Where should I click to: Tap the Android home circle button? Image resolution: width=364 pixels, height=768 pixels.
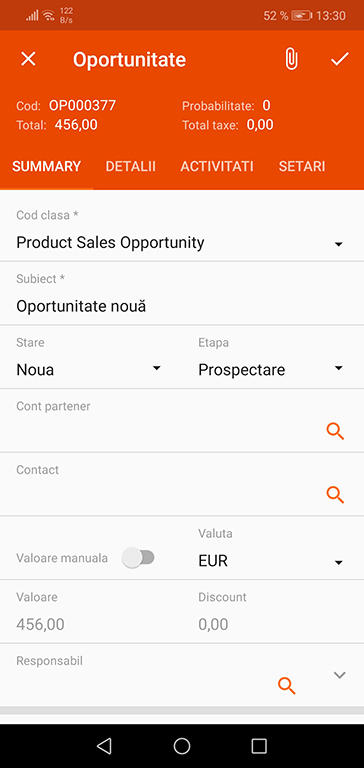point(182,745)
